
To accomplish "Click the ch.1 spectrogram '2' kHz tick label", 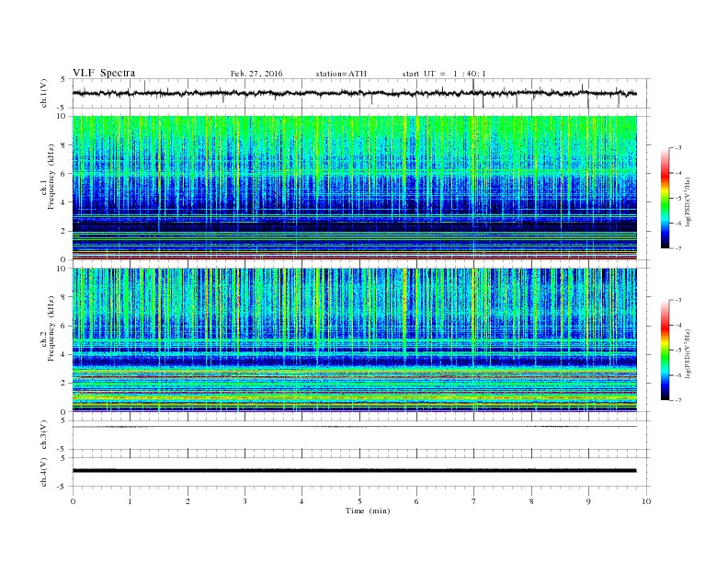I will click(x=64, y=231).
